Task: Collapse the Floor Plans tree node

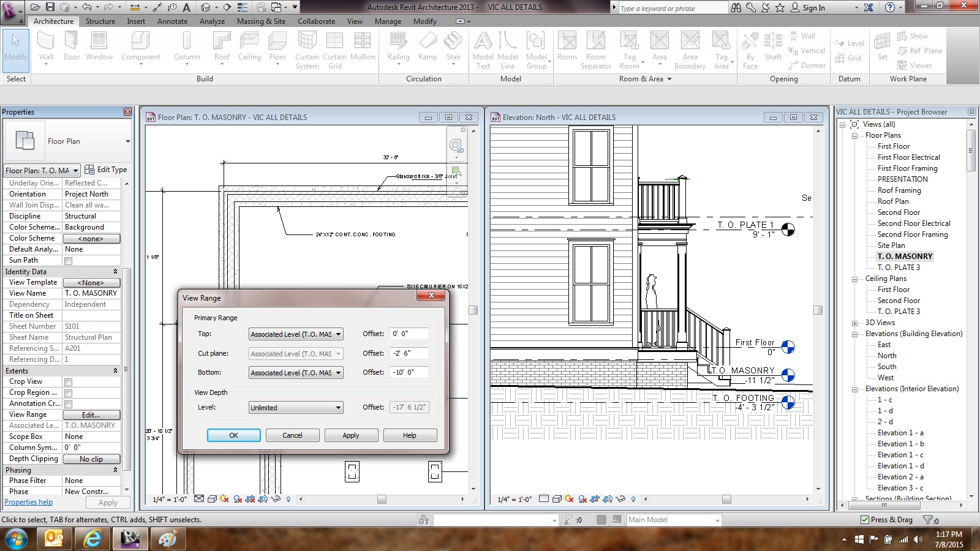Action: 855,135
